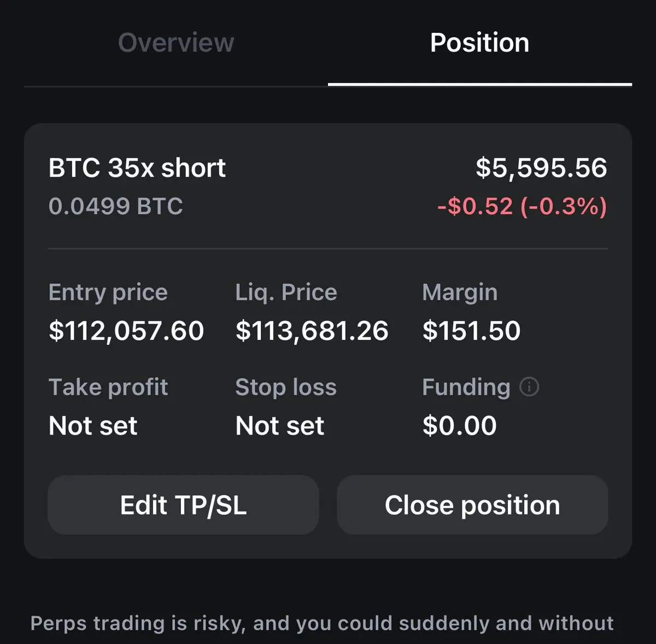
Task: Tap the $5,595.56 position value
Action: pos(541,168)
